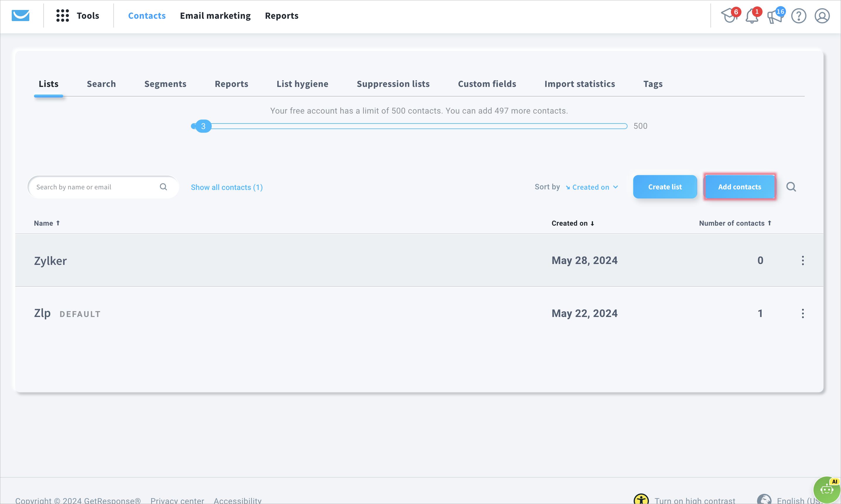Open the three-dot menu for Zylker list

point(803,260)
